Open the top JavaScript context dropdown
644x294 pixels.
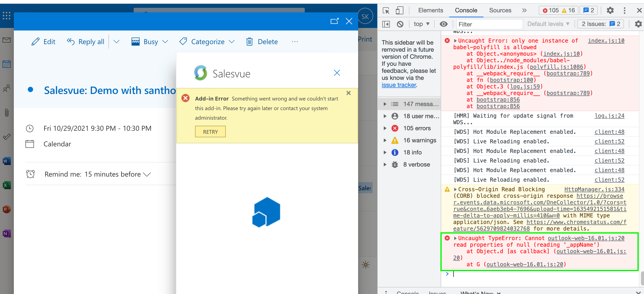pyautogui.click(x=422, y=24)
